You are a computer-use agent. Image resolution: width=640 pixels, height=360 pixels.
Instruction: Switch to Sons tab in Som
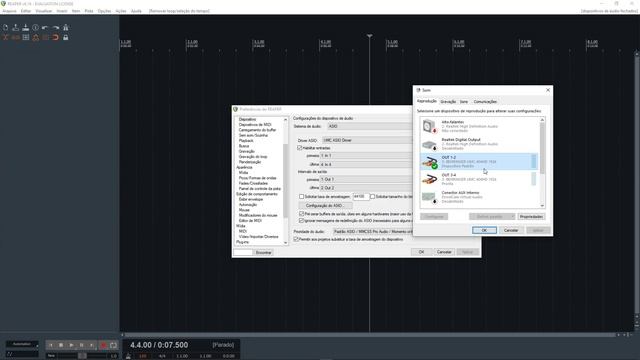click(464, 102)
